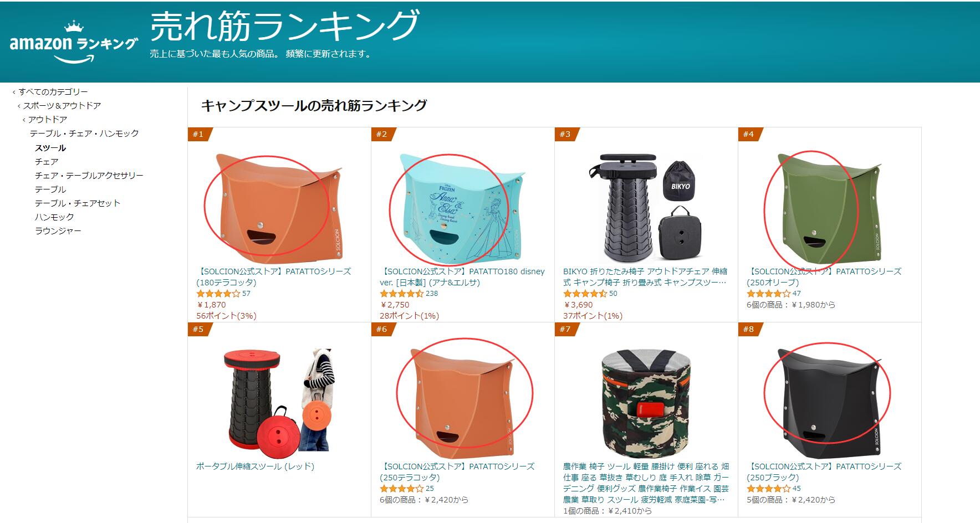Click the 50 reviews count for BIKYO

tap(613, 294)
